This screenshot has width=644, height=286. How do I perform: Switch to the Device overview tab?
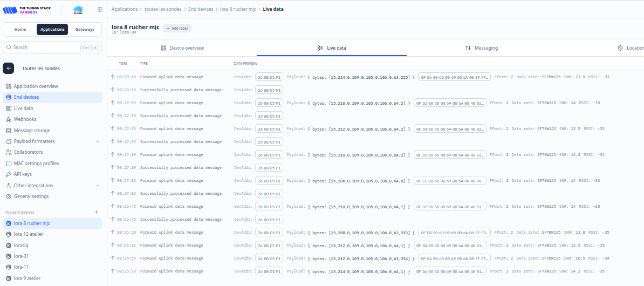tap(182, 48)
